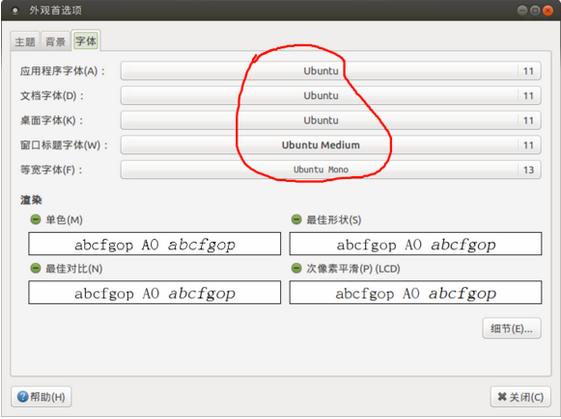Open the 细节(E)... details dialog
Viewport: 561px width, 419px height.
click(x=512, y=328)
